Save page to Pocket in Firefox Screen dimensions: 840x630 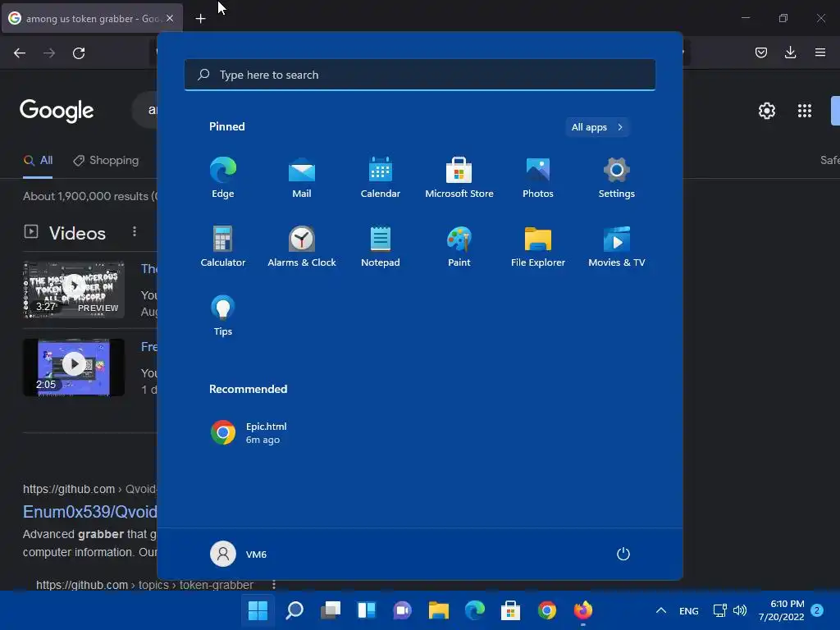pos(761,52)
